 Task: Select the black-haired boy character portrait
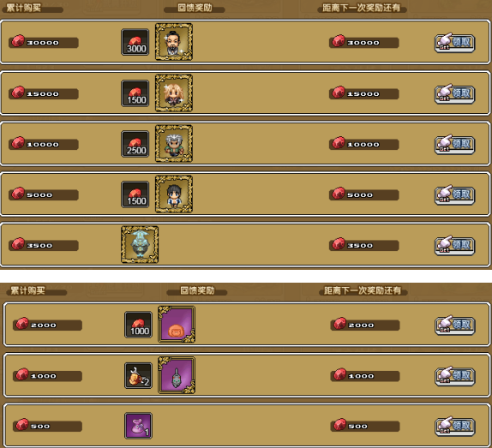[174, 194]
